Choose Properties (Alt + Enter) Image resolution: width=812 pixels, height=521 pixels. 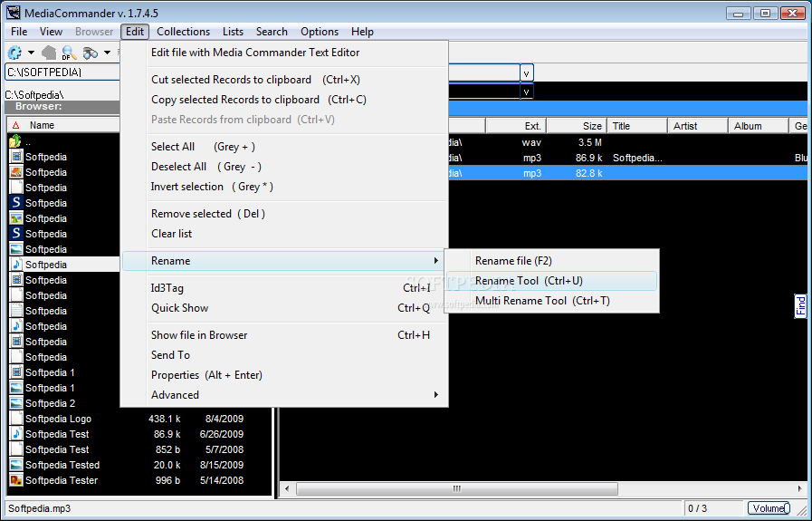pos(285,375)
